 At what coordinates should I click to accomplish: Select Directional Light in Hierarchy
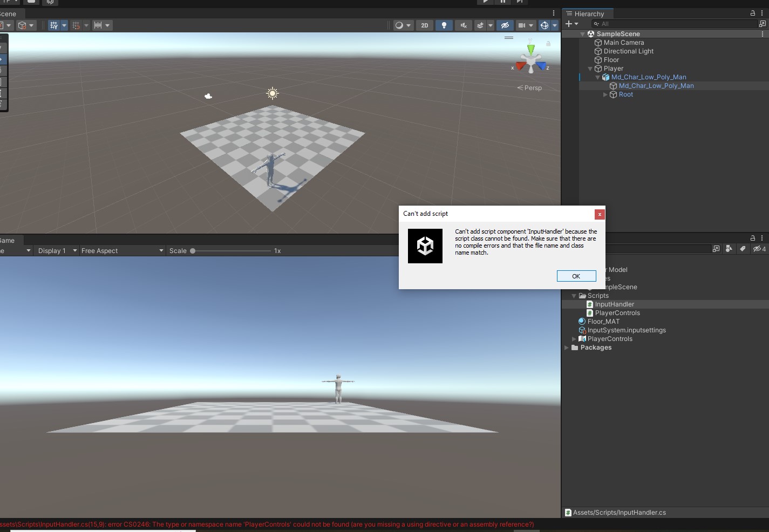[x=628, y=51]
